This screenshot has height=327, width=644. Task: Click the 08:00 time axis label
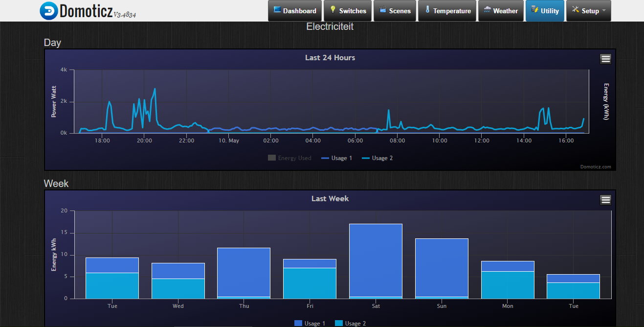click(398, 140)
